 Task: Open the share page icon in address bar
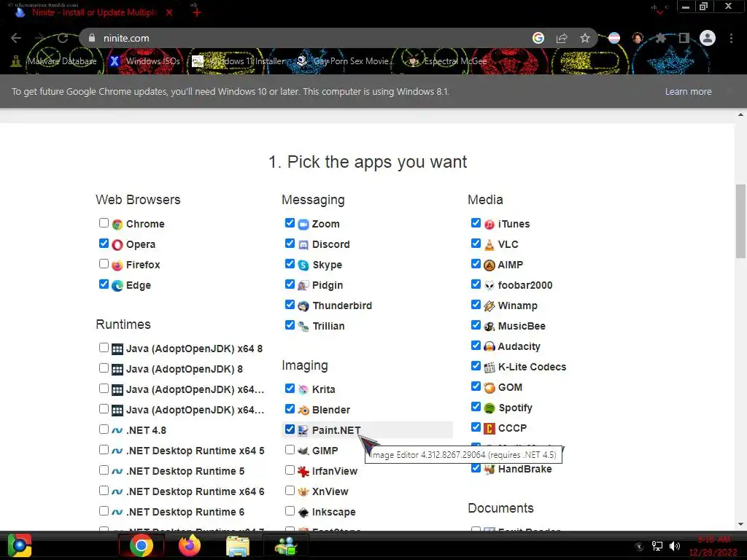coord(562,38)
